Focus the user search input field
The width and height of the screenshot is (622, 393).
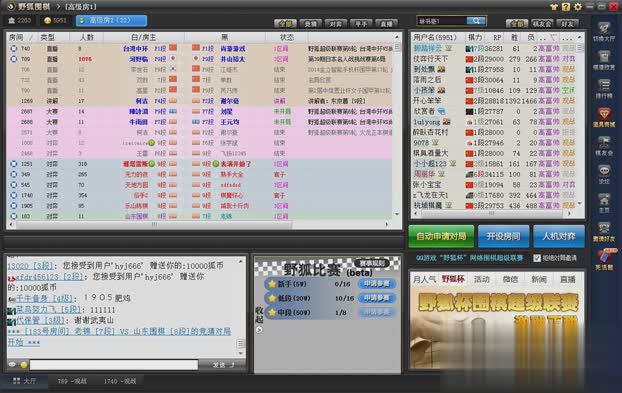point(442,21)
